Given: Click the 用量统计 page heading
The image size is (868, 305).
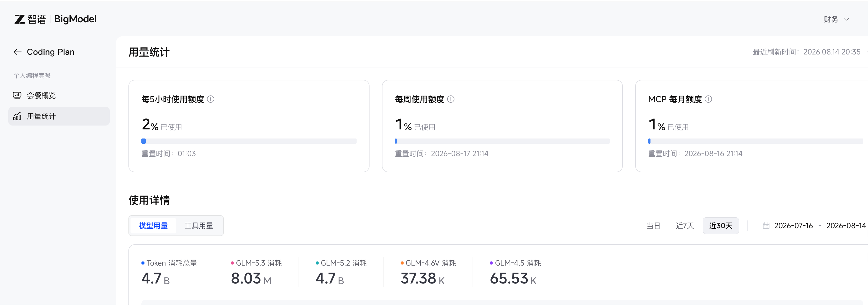Looking at the screenshot, I should click(x=149, y=52).
